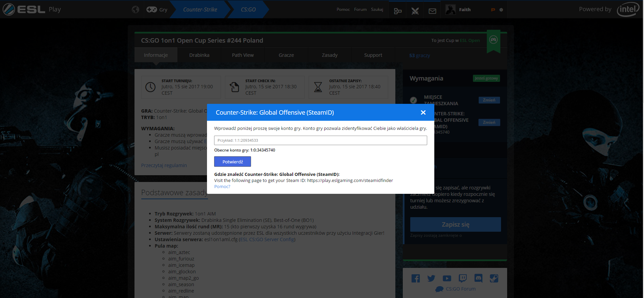644x298 pixels.
Task: Open the tournaments bracket icon in header
Action: [x=398, y=11]
